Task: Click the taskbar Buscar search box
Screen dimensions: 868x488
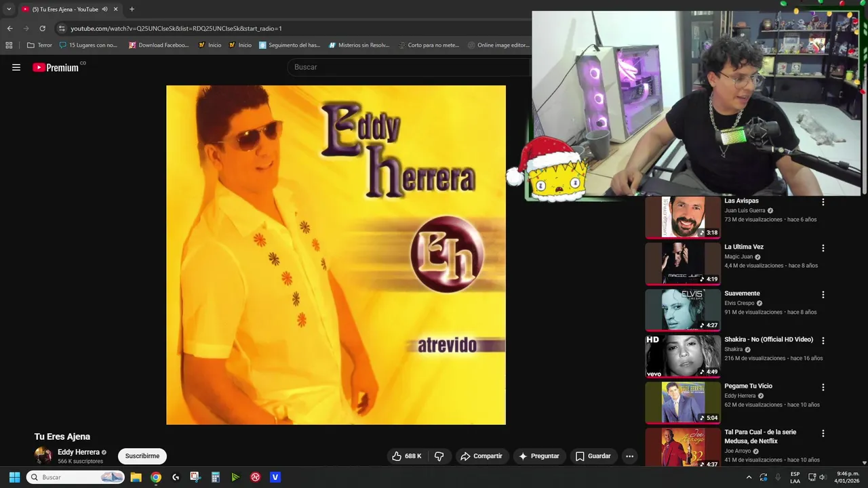Action: 75,477
